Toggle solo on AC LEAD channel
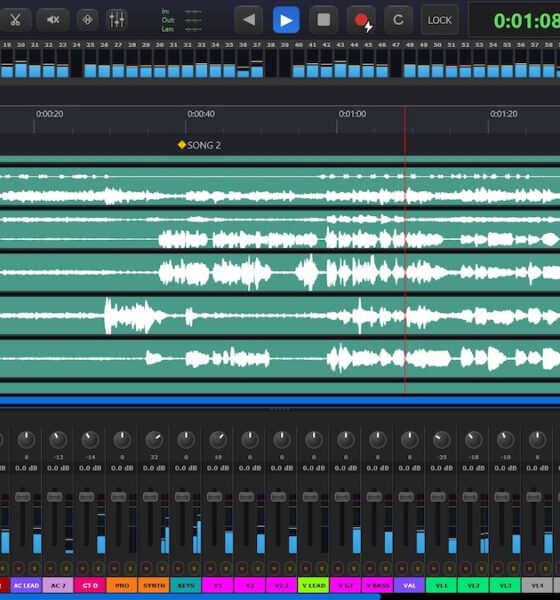Screen dimensions: 560x600 click(34, 568)
